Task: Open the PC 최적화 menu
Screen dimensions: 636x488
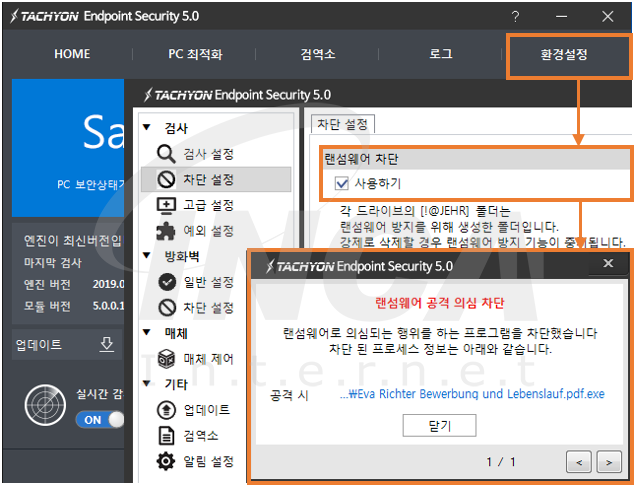Action: pyautogui.click(x=195, y=54)
